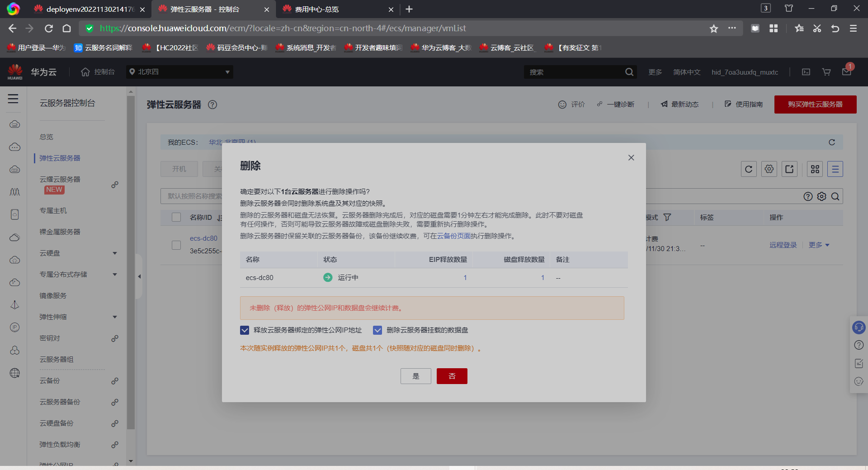Click the floating smiley rating icon
868x470 pixels.
point(859,381)
